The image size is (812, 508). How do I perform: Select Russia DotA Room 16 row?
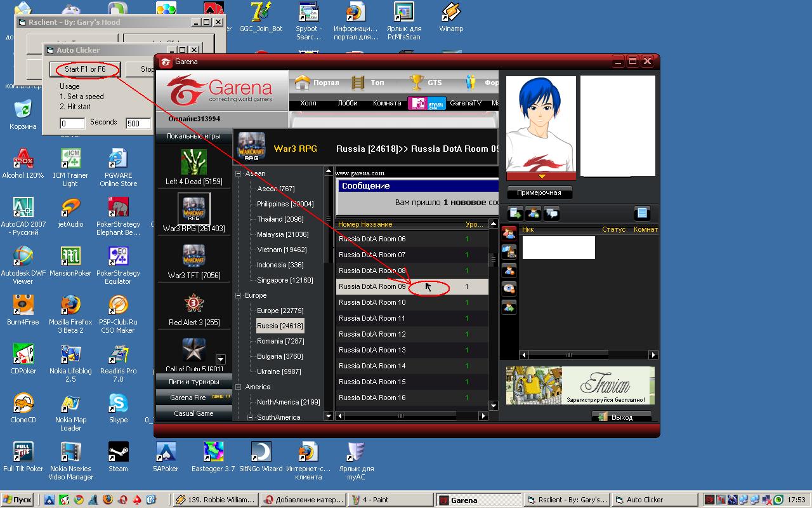pyautogui.click(x=412, y=398)
